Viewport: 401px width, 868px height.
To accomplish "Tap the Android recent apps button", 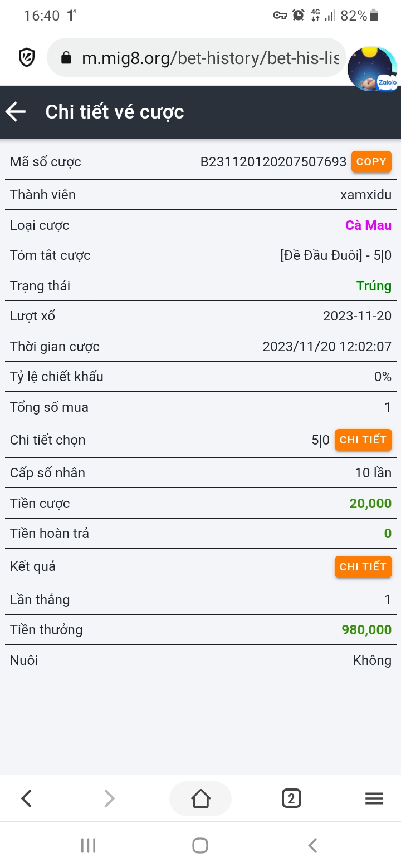I will [88, 845].
